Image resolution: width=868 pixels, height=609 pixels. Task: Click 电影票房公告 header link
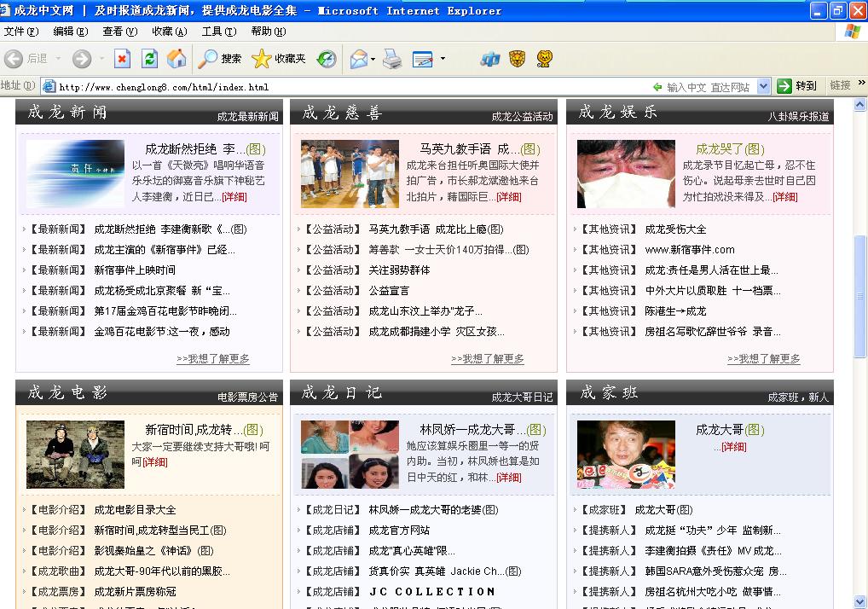(247, 397)
